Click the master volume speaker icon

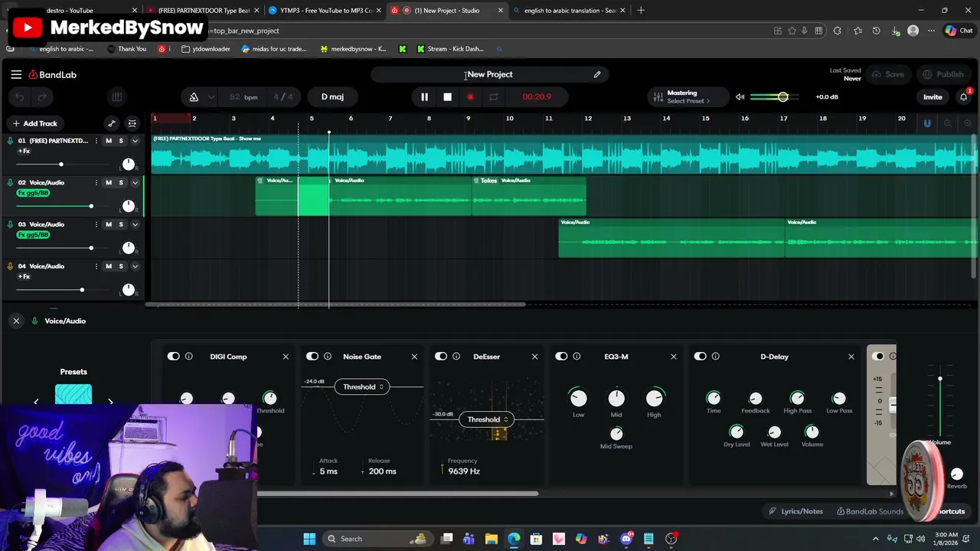pyautogui.click(x=740, y=97)
